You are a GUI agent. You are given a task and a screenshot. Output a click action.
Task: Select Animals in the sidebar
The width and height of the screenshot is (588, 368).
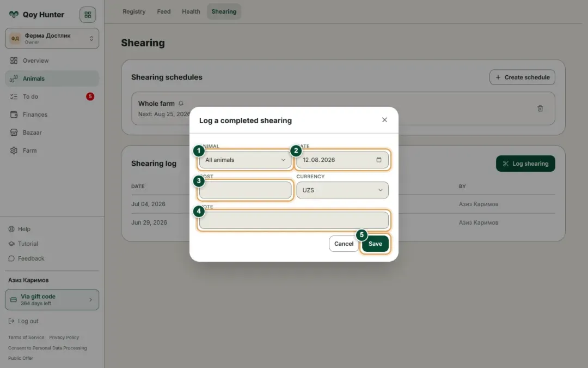[52, 79]
